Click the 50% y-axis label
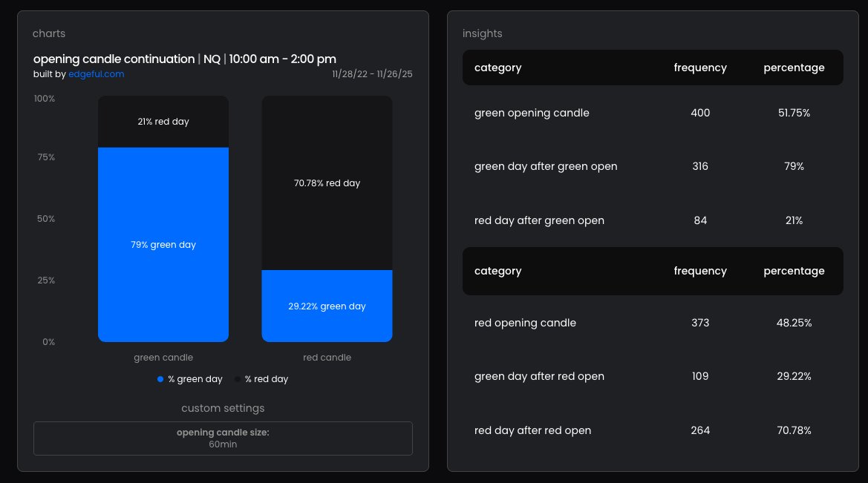The height and width of the screenshot is (483, 868). (46, 219)
